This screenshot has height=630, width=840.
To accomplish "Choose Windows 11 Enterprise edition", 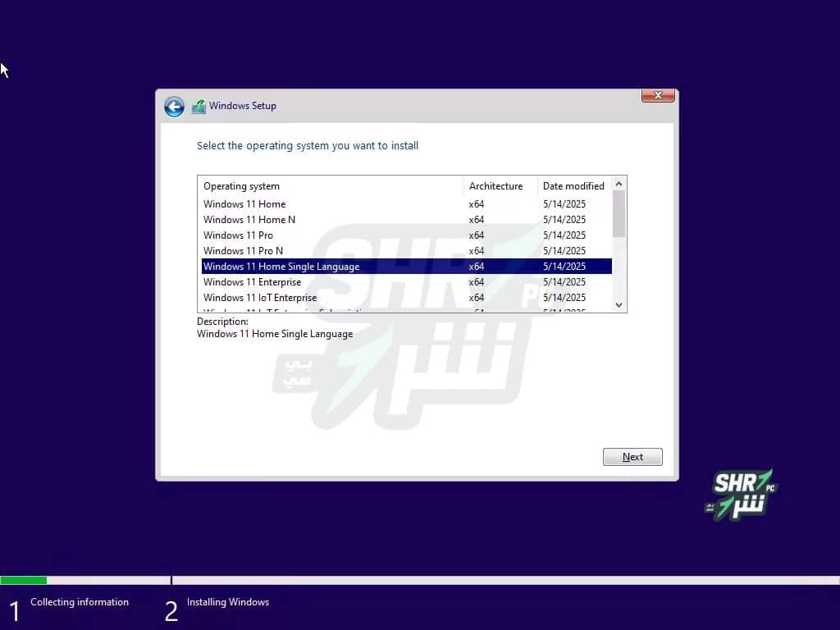I will (x=406, y=282).
